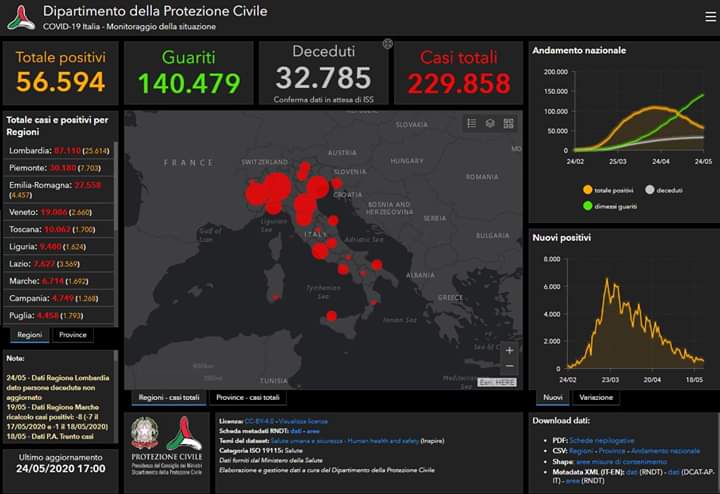Open the map layers icon
This screenshot has width=720, height=494.
[490, 123]
